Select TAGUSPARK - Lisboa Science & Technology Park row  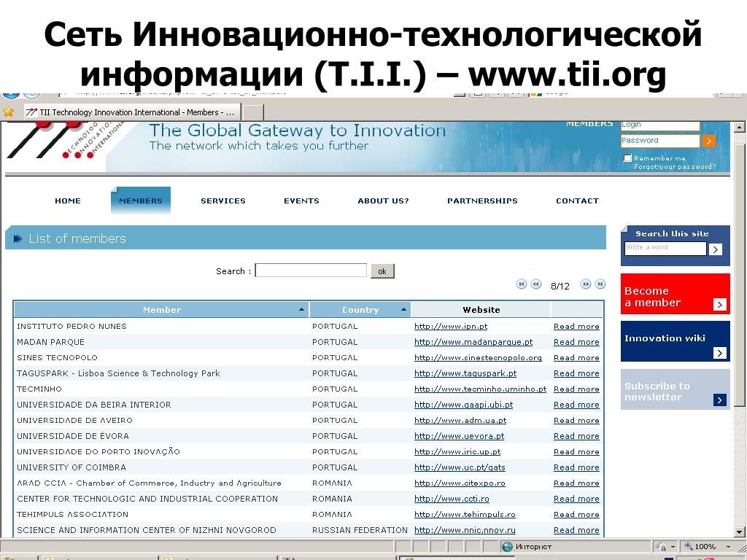point(309,373)
